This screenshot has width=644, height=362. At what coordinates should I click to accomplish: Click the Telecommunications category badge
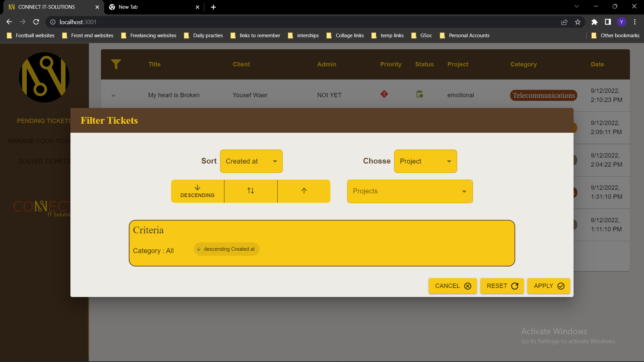pos(543,95)
